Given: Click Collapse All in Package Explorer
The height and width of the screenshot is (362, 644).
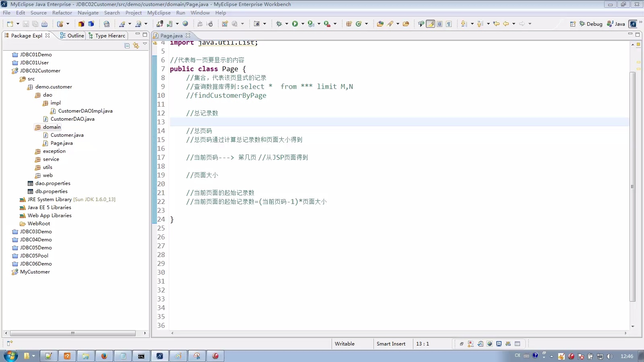Looking at the screenshot, I should 126,45.
